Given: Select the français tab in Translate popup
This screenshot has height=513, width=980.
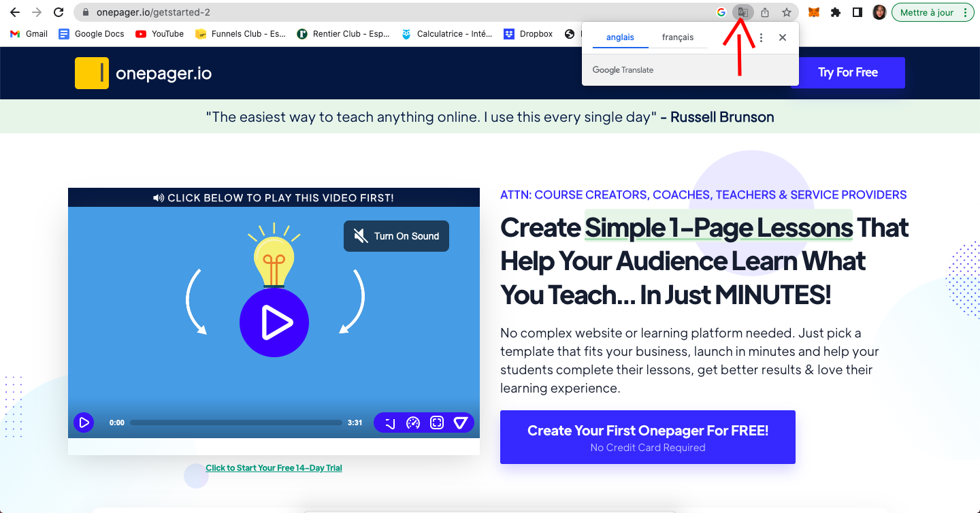Looking at the screenshot, I should click(x=678, y=37).
